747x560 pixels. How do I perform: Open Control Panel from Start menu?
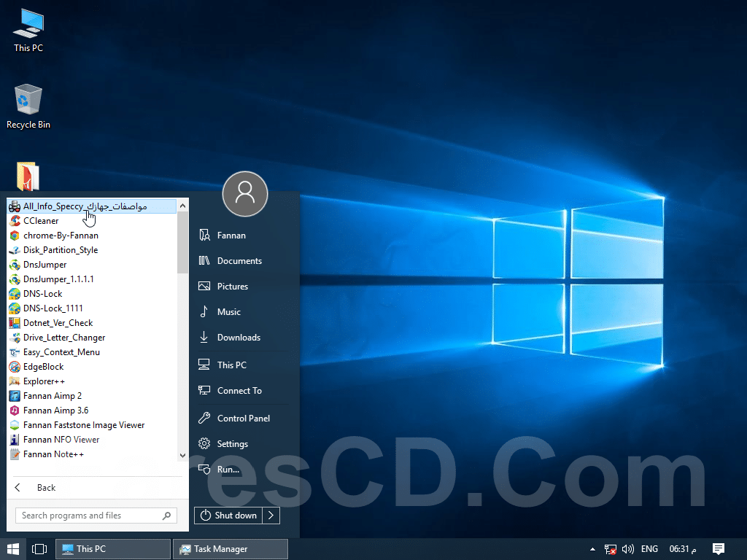click(243, 418)
